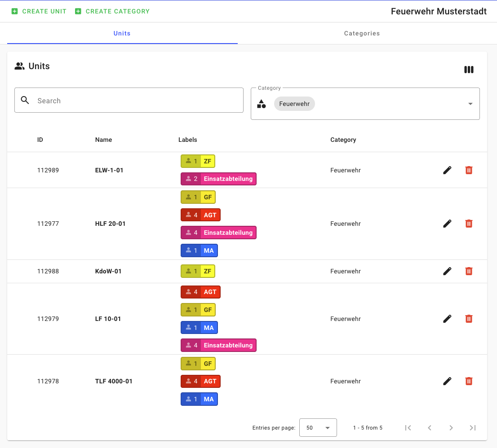Edit the TLF 4000-01 unit
The image size is (497, 448).
point(447,381)
